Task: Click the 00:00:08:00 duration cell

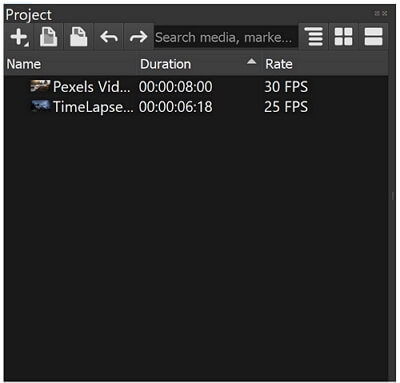Action: 176,87
